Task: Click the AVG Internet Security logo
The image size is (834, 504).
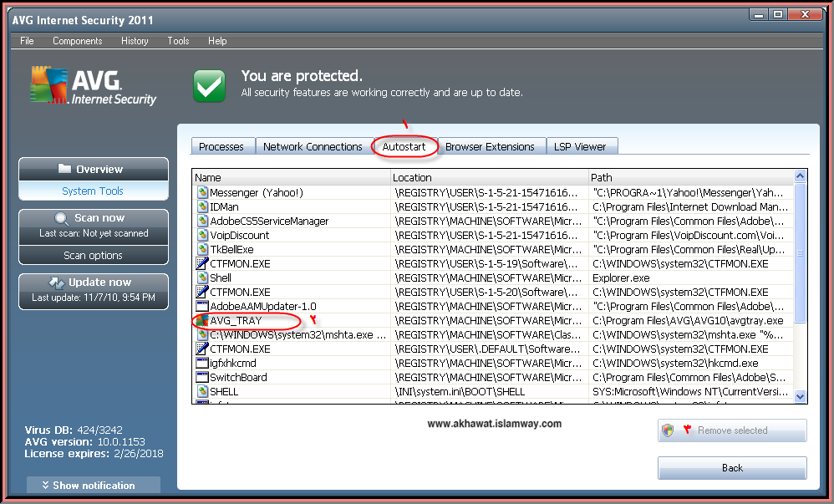Action: [x=93, y=85]
